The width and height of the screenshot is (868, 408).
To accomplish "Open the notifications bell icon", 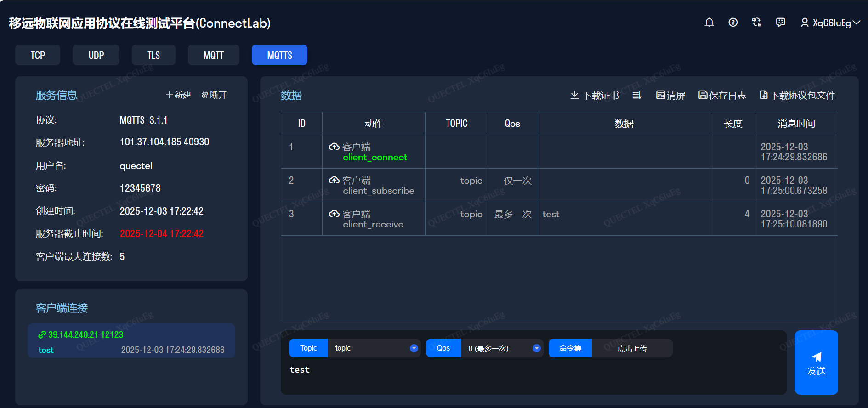I will tap(709, 23).
